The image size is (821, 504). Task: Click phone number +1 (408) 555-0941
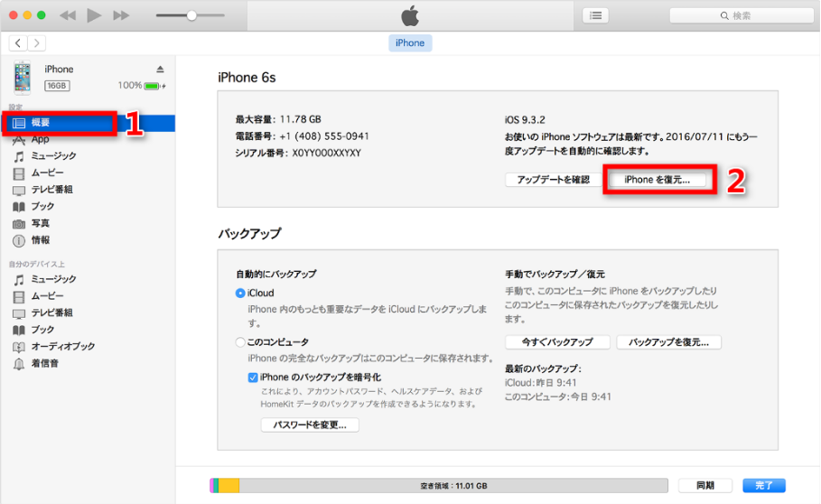click(324, 136)
